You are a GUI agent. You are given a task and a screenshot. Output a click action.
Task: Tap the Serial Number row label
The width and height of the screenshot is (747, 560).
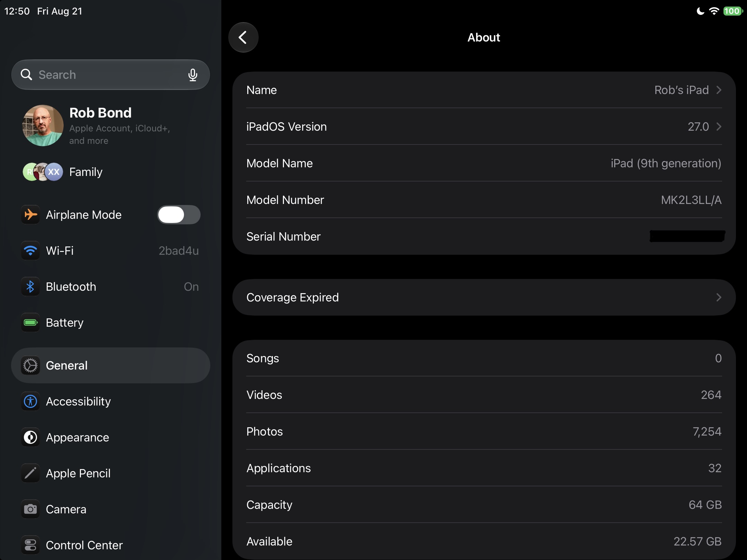click(283, 236)
